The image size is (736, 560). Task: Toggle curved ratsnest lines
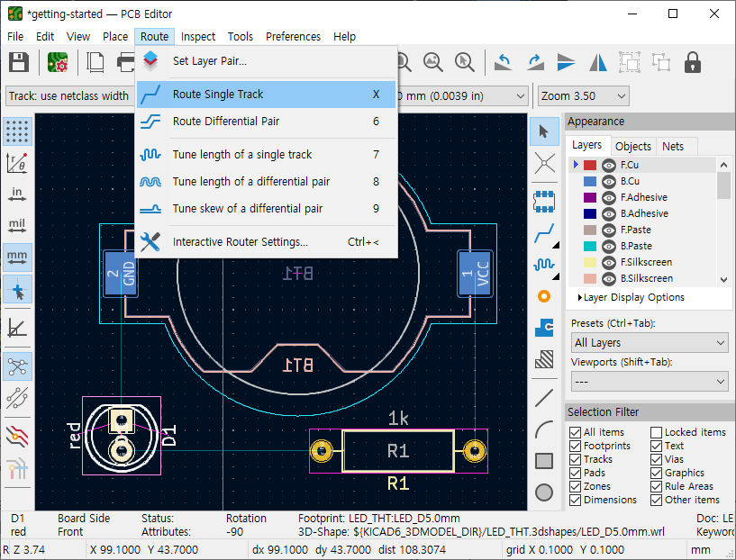point(17,398)
